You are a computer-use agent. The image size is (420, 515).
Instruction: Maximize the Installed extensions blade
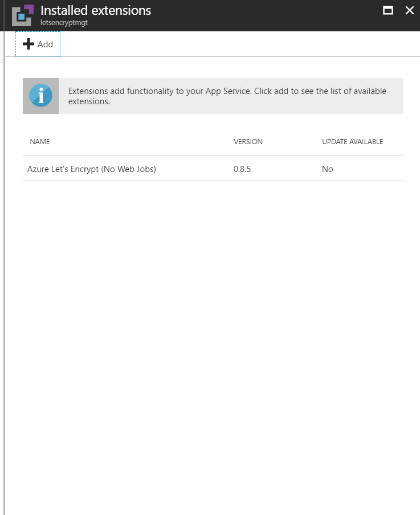pos(388,10)
